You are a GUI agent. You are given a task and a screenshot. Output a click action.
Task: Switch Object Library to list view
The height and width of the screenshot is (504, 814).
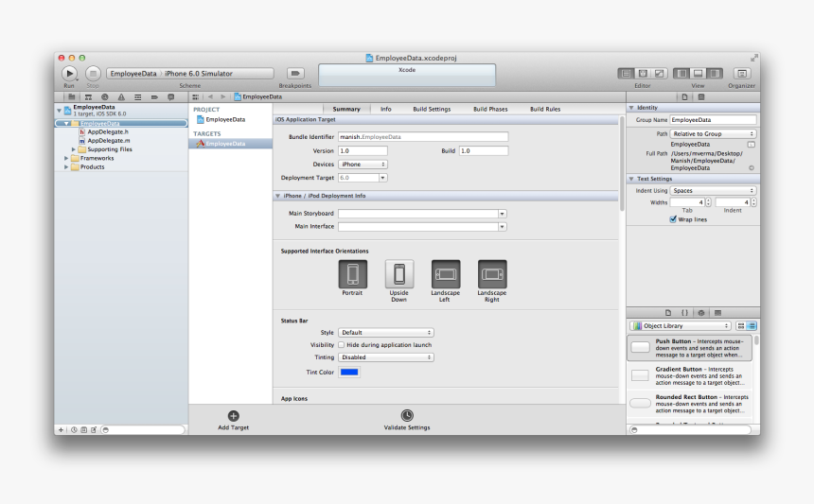click(752, 326)
